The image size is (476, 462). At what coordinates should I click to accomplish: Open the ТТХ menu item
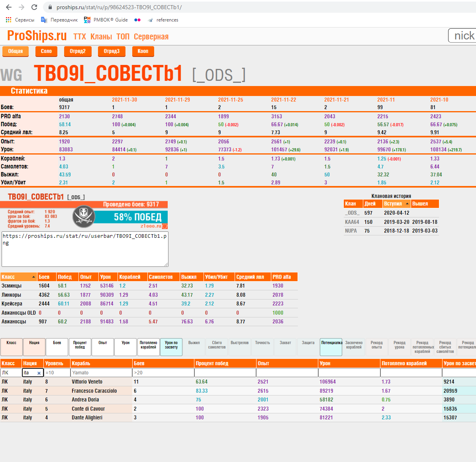[80, 37]
